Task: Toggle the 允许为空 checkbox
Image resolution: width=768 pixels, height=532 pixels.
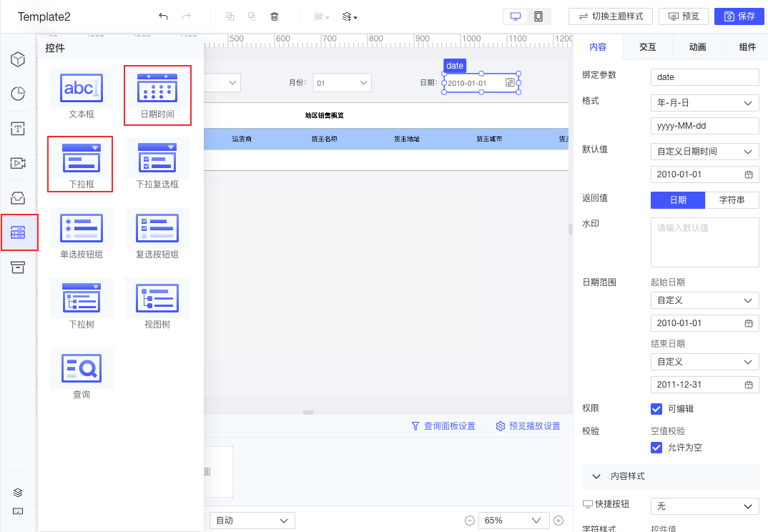Action: 656,447
